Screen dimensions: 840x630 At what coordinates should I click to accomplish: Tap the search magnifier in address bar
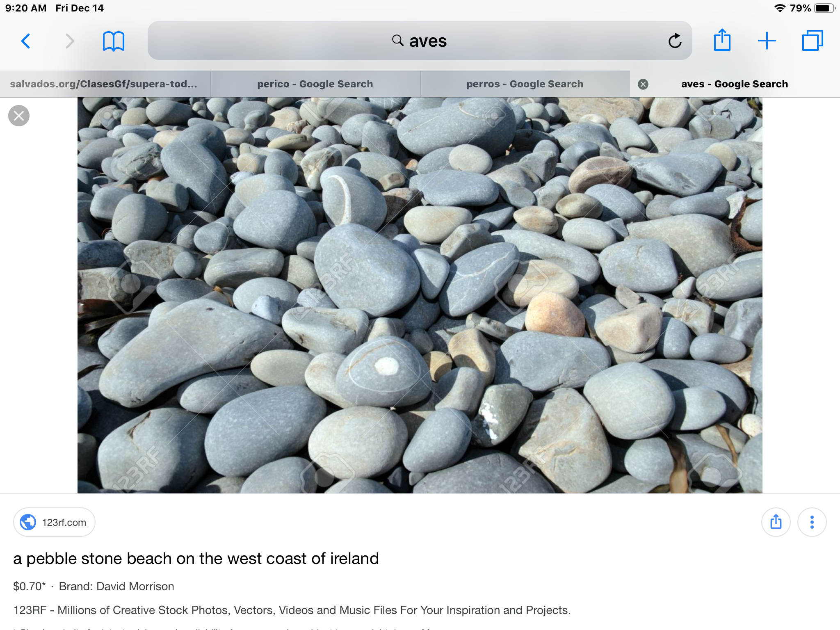click(397, 40)
